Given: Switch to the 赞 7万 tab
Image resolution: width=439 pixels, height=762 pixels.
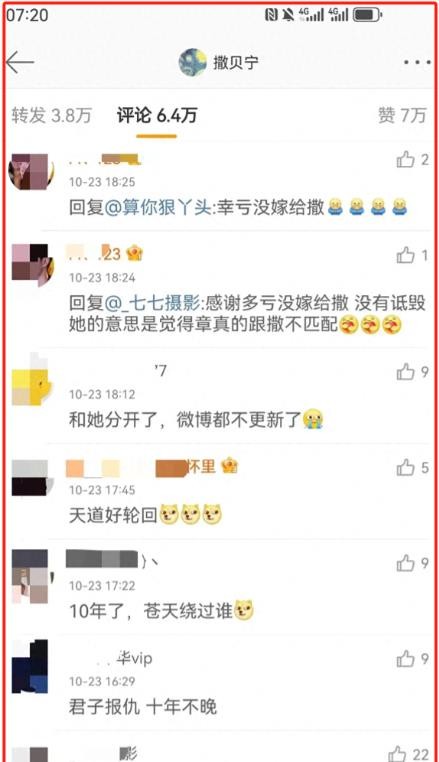Looking at the screenshot, I should (x=402, y=116).
